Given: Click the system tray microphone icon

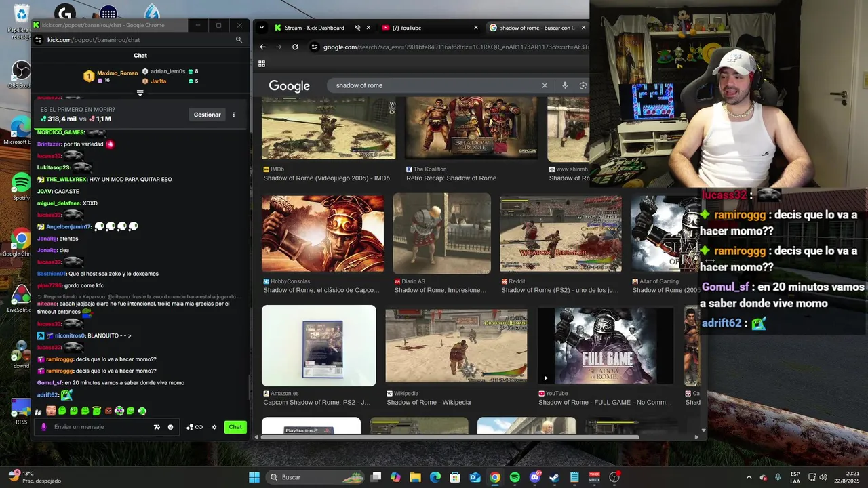Looking at the screenshot, I should pyautogui.click(x=778, y=477).
